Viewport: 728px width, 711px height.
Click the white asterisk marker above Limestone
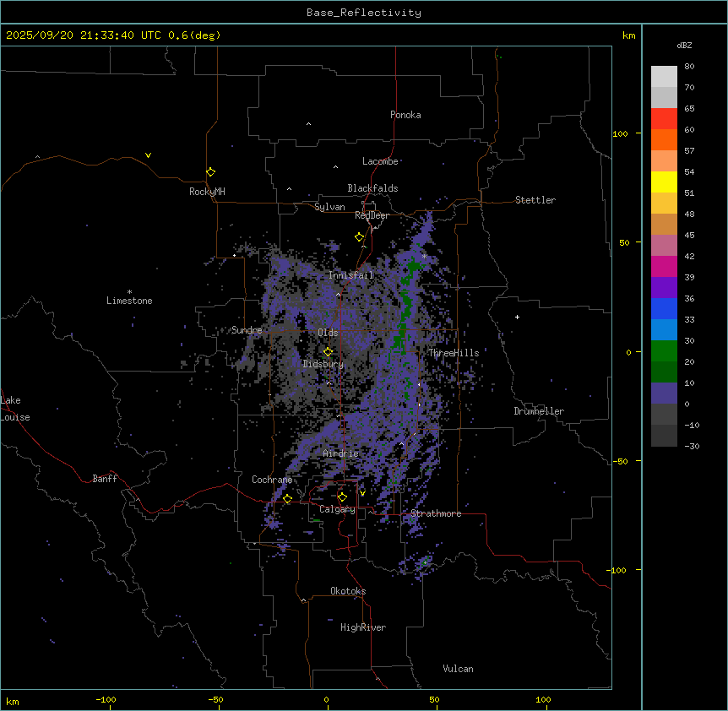[129, 291]
